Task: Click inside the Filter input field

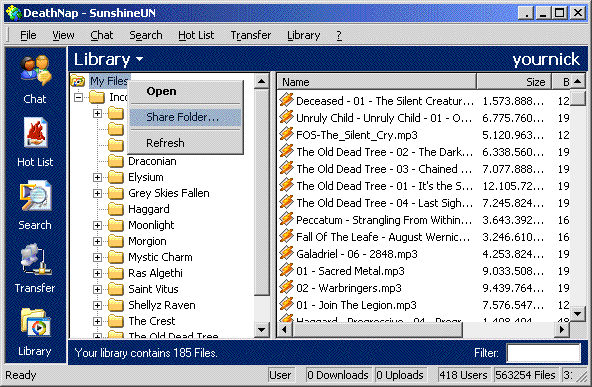Action: pyautogui.click(x=543, y=353)
